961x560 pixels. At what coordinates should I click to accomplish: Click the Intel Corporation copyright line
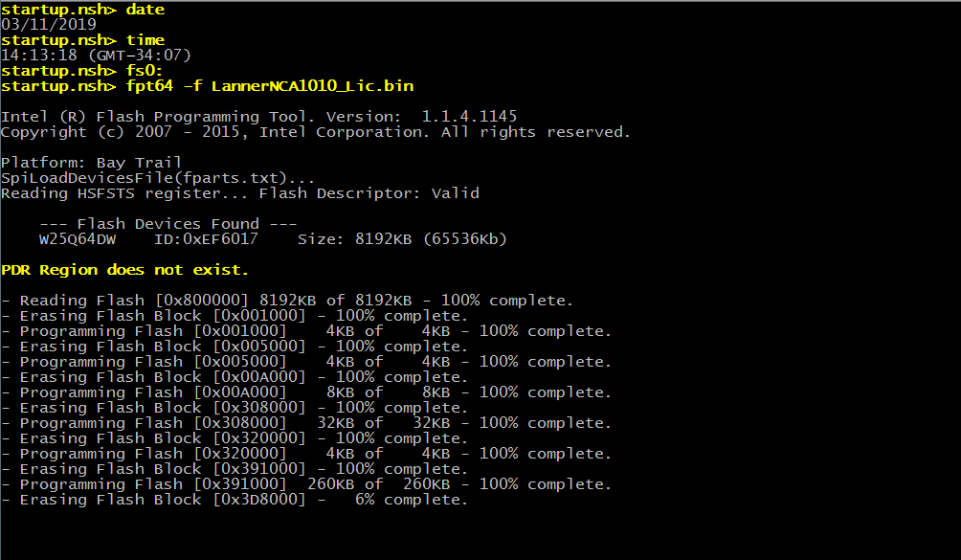[316, 132]
